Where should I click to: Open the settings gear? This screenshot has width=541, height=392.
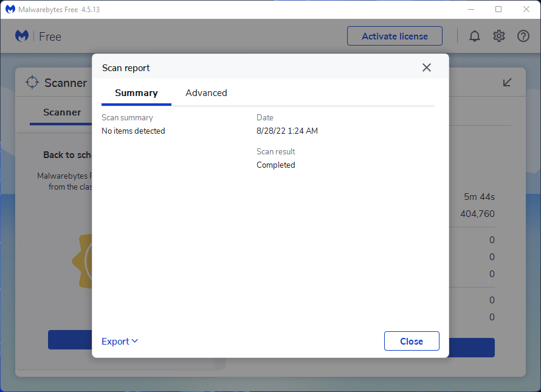click(498, 36)
